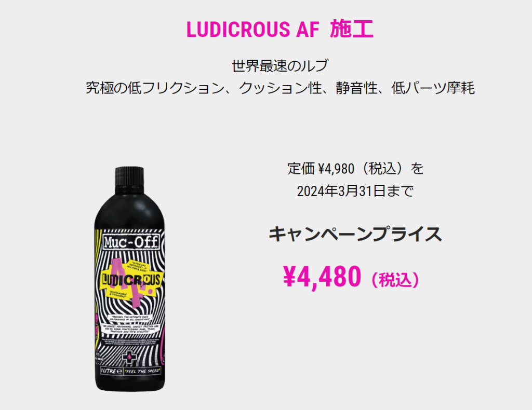Click the FEEL THE SPEED text on the bottle
The image size is (532, 410).
(142, 371)
